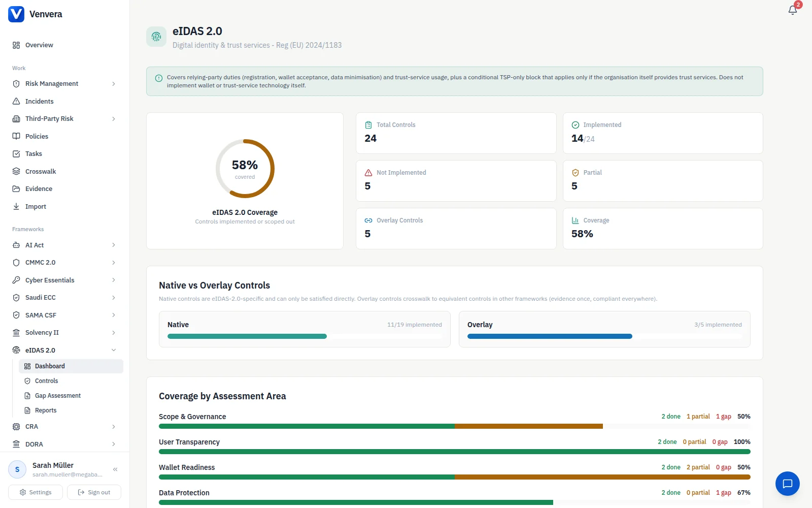The height and width of the screenshot is (508, 812).
Task: Expand the SAMA CSF framework chevron
Action: click(x=114, y=315)
